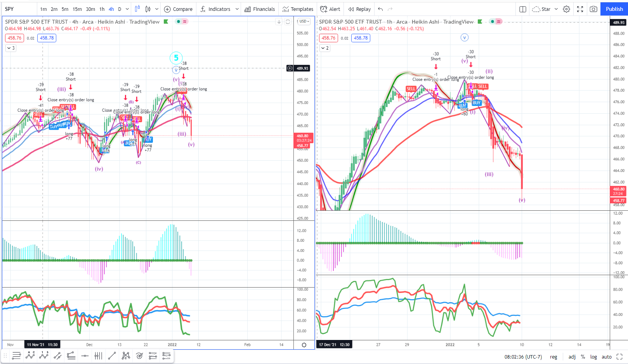Select the vertical lines cycle tool

(98, 355)
